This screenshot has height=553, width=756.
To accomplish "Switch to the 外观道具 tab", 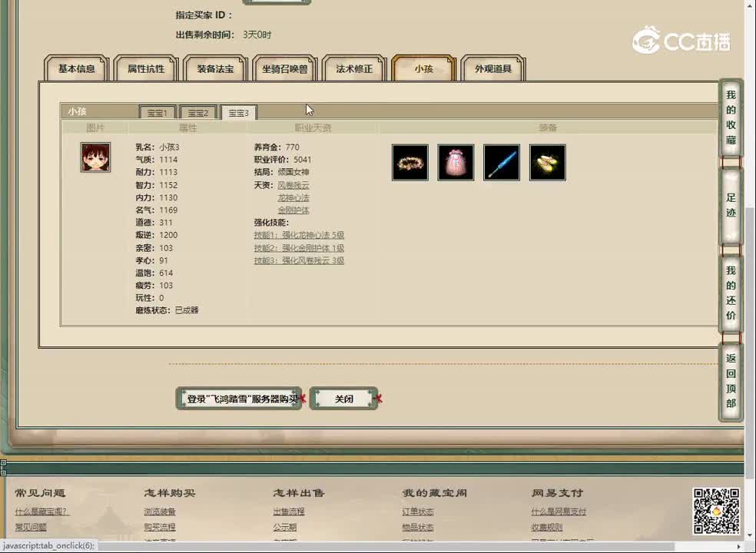I will pyautogui.click(x=492, y=69).
